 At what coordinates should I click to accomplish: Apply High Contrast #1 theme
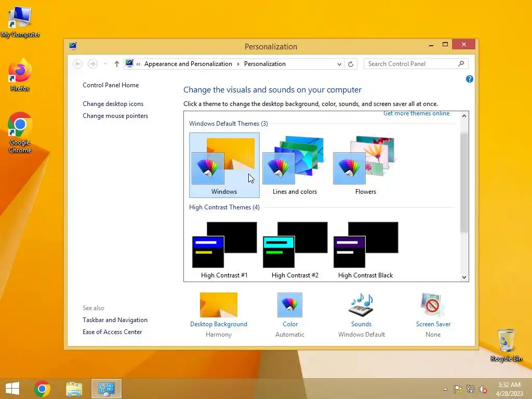(x=224, y=250)
